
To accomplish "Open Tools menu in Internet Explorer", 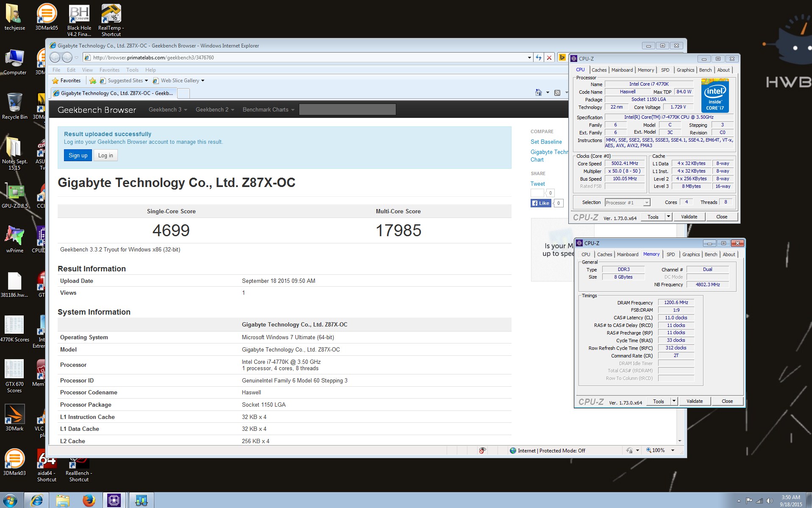I will pyautogui.click(x=132, y=70).
